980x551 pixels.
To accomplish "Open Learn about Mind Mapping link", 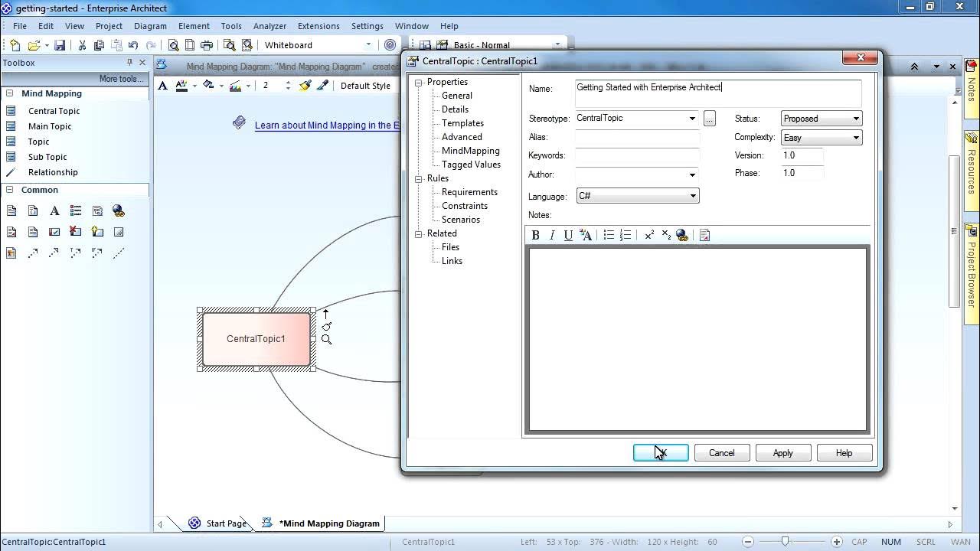I will tap(328, 126).
